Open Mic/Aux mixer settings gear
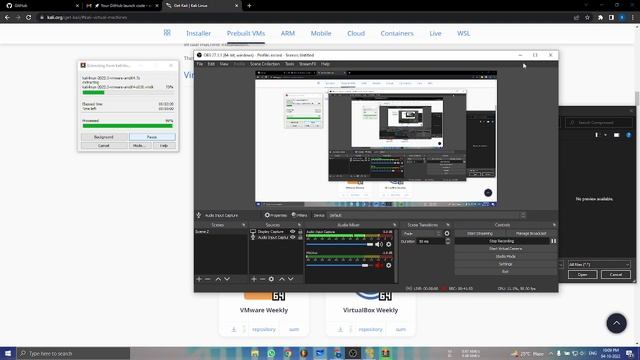The width and height of the screenshot is (640, 360). pos(389,265)
